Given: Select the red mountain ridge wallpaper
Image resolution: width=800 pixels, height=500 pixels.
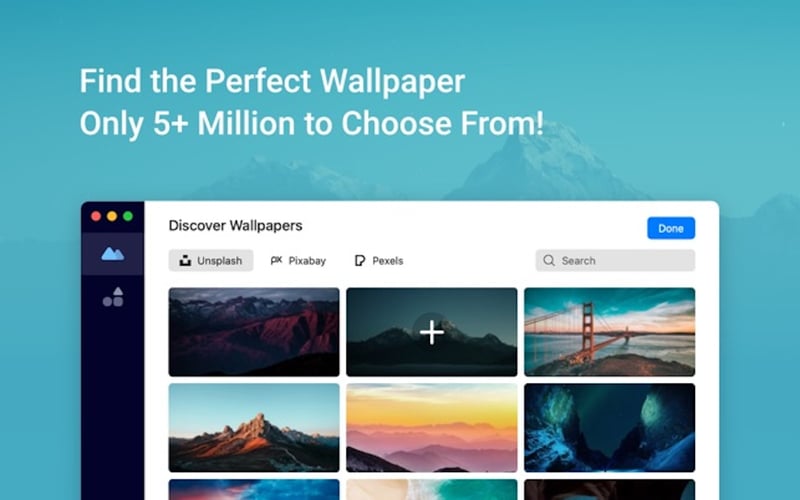Looking at the screenshot, I should 254,332.
